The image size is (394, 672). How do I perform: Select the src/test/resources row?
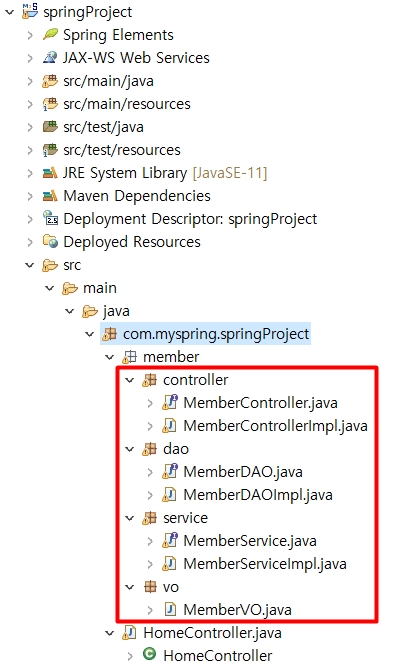(x=122, y=150)
